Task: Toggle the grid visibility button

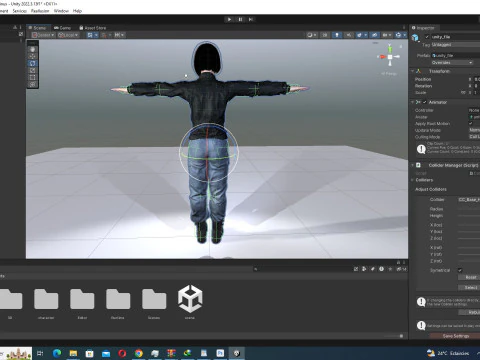Action: 90,35
